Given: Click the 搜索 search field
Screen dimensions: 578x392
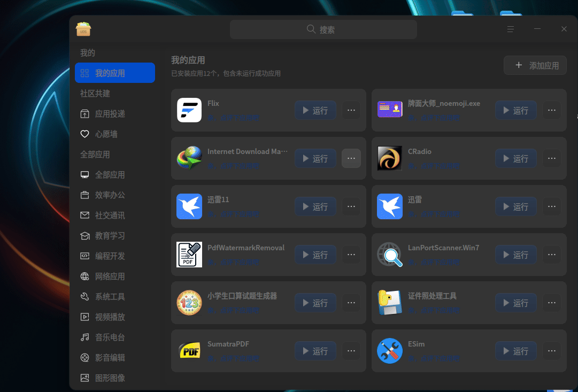Looking at the screenshot, I should (x=323, y=29).
